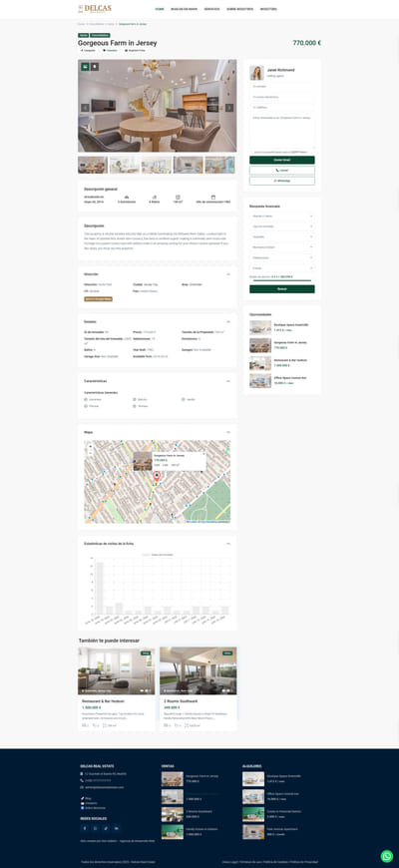Open Estate in Financial District footer listing
The height and width of the screenshot is (868, 399).
[x=284, y=812]
